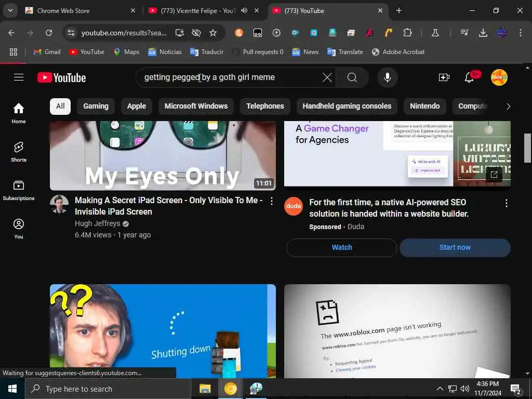The width and height of the screenshot is (532, 399).
Task: Switch to Chrome Web Store tab
Action: 81,11
